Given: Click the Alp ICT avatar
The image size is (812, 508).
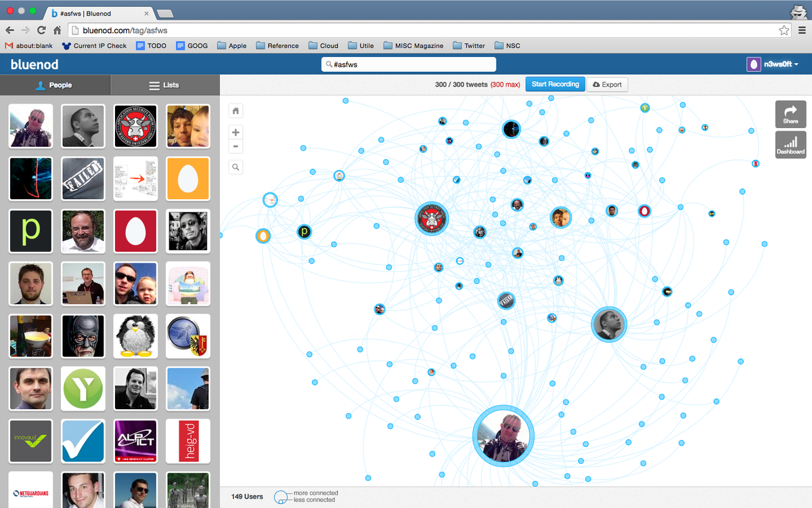Looking at the screenshot, I should 135,441.
